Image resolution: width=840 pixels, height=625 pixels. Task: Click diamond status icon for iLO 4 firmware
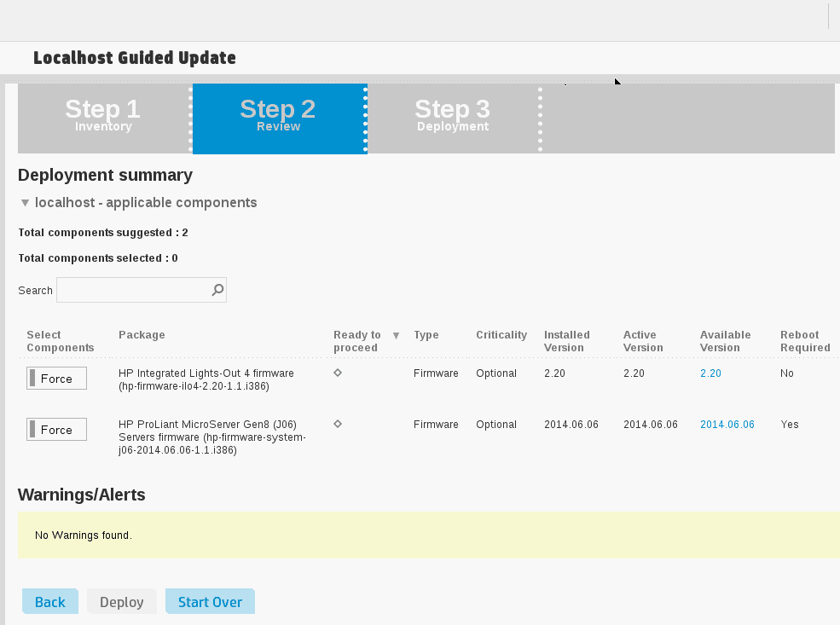point(338,373)
